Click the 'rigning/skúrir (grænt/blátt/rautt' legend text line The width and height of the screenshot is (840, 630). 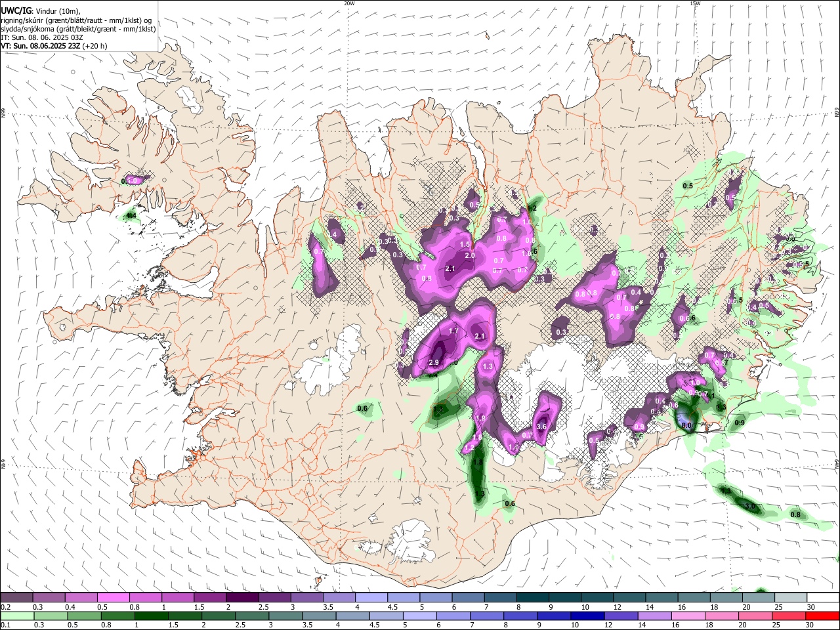[76, 20]
